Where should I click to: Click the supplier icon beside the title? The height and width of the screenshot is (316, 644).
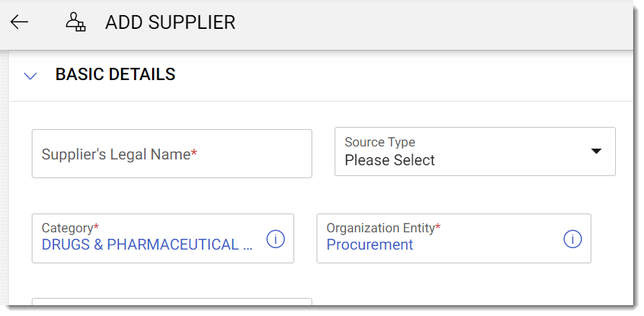click(x=75, y=22)
